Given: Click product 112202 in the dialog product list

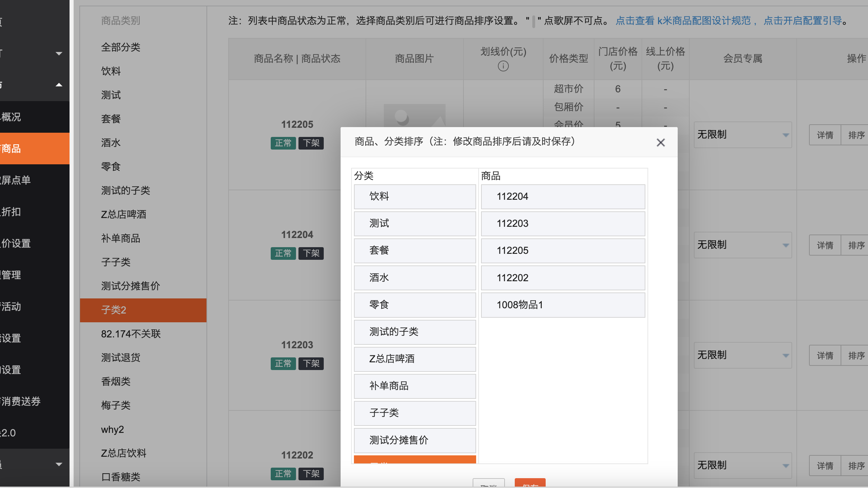Looking at the screenshot, I should coord(563,278).
